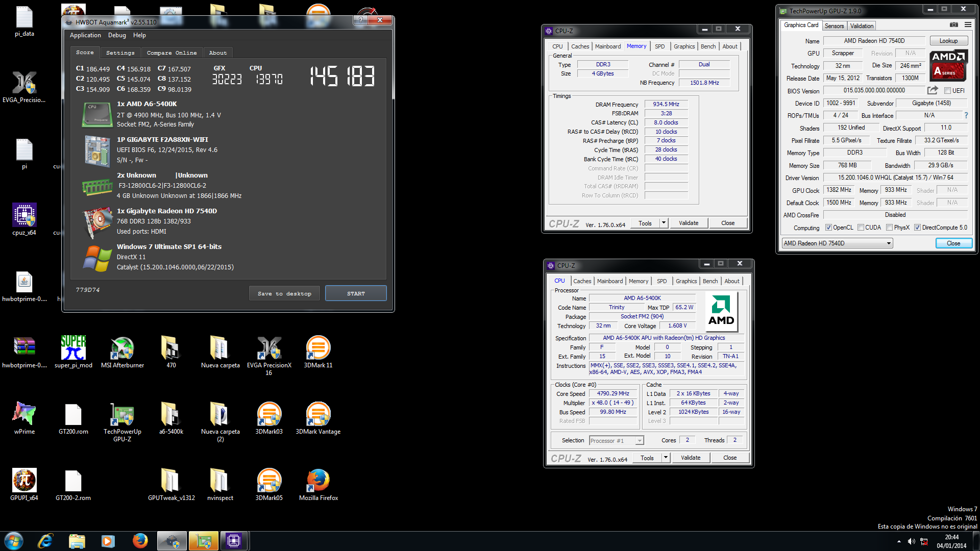
Task: Toggle DirectCompute 5.0 checkbox
Action: pos(917,228)
